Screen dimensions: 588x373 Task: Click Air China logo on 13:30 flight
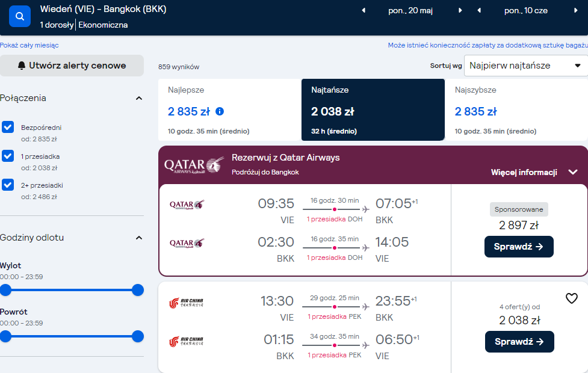tap(186, 303)
